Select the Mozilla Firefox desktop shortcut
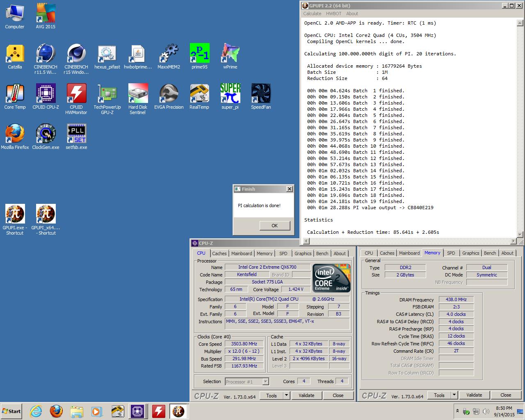Screen dimensions: 525x420 (15, 137)
